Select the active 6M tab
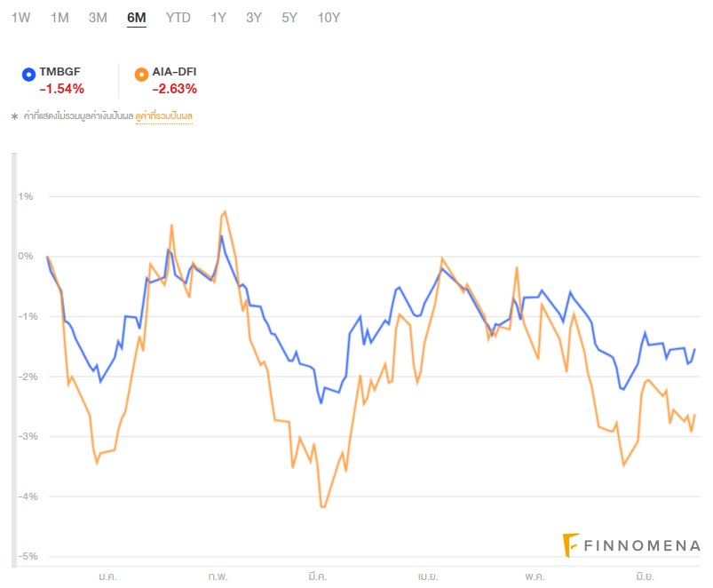This screenshot has height=588, width=713. (x=137, y=18)
